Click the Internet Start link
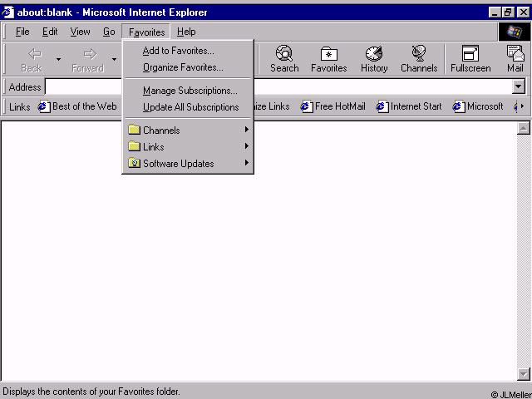Screen dimensions: 532x399 [x=409, y=106]
